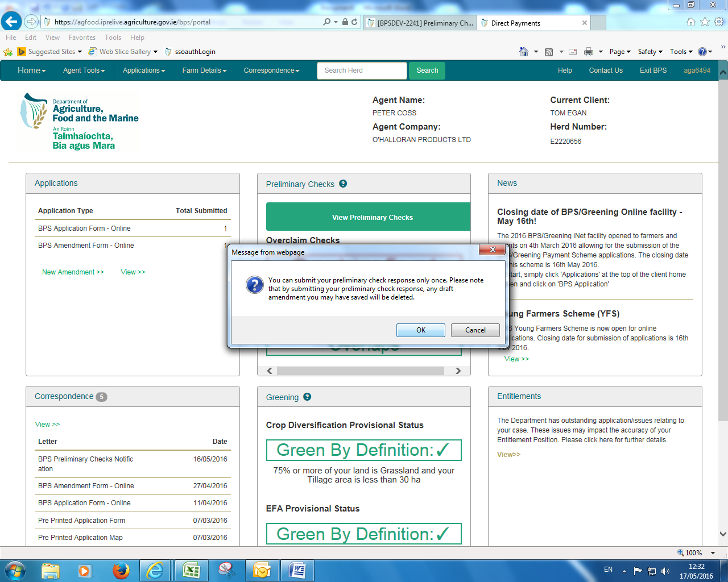The height and width of the screenshot is (582, 728).
Task: Open Excel from the Windows taskbar
Action: [x=191, y=570]
